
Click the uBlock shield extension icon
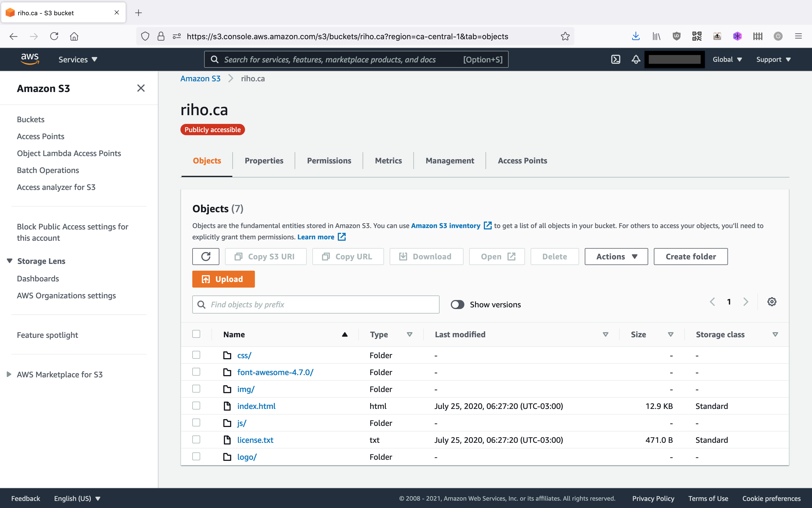click(676, 36)
